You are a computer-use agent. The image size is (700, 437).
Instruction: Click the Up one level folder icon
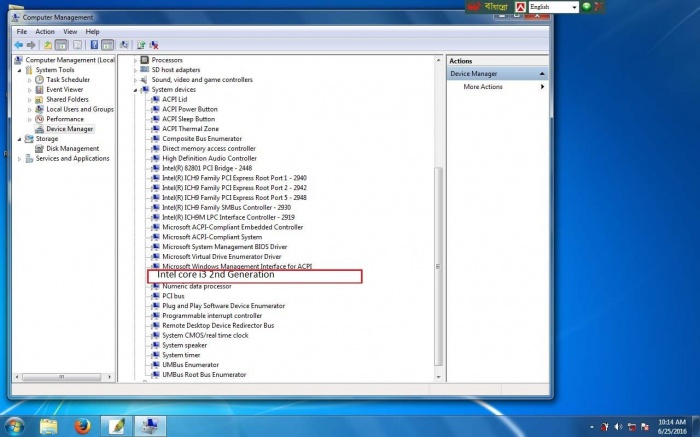click(x=48, y=45)
